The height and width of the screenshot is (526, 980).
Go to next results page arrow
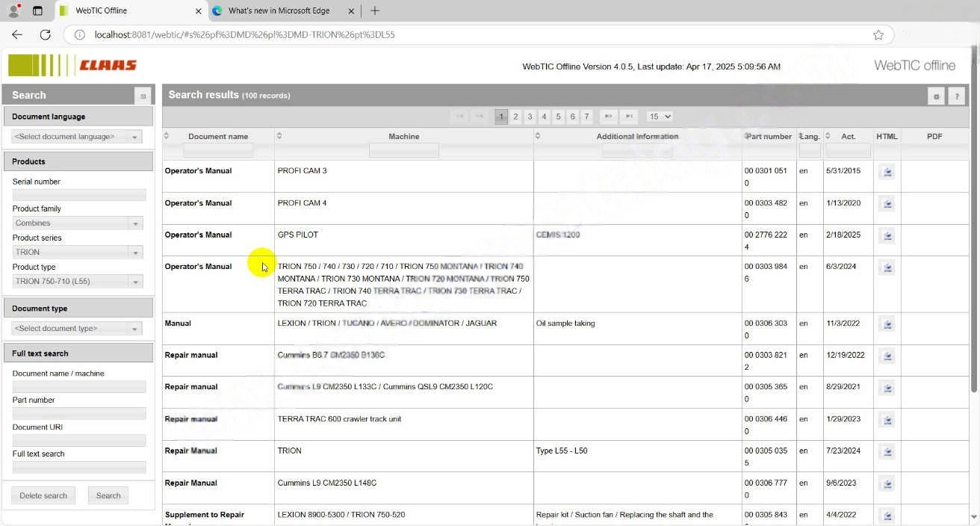pos(609,117)
